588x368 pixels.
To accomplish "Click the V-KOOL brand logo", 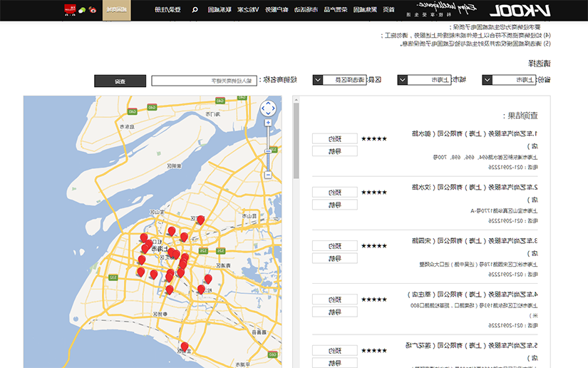I will 520,11.
